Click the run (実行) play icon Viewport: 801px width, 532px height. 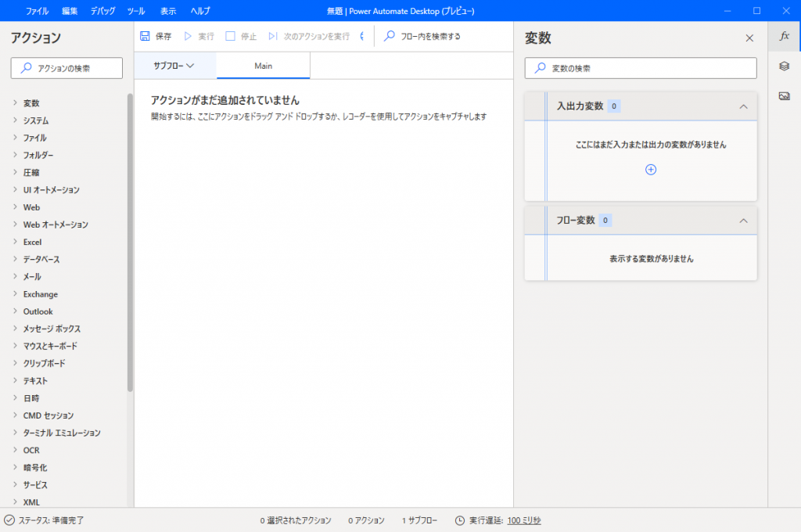(x=188, y=36)
